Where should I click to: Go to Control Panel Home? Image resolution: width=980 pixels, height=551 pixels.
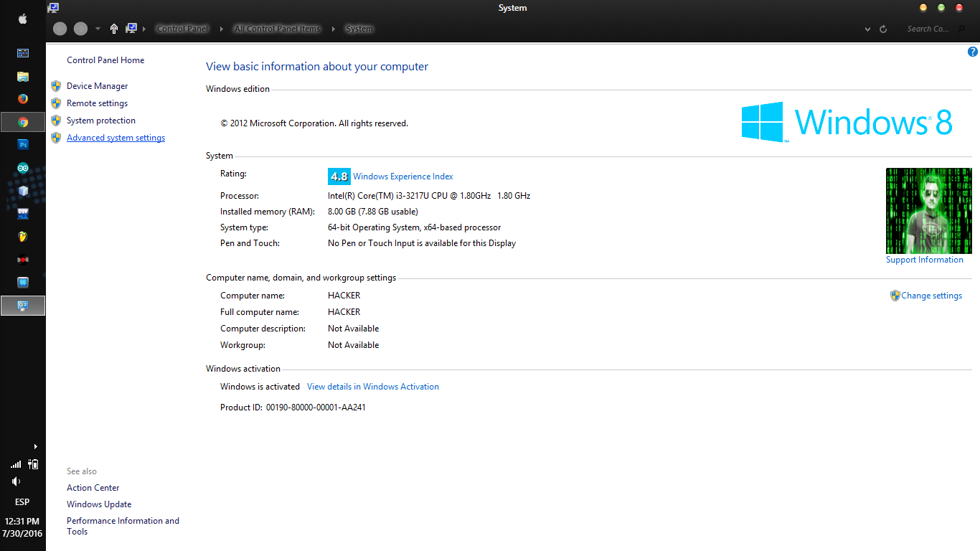pyautogui.click(x=105, y=60)
